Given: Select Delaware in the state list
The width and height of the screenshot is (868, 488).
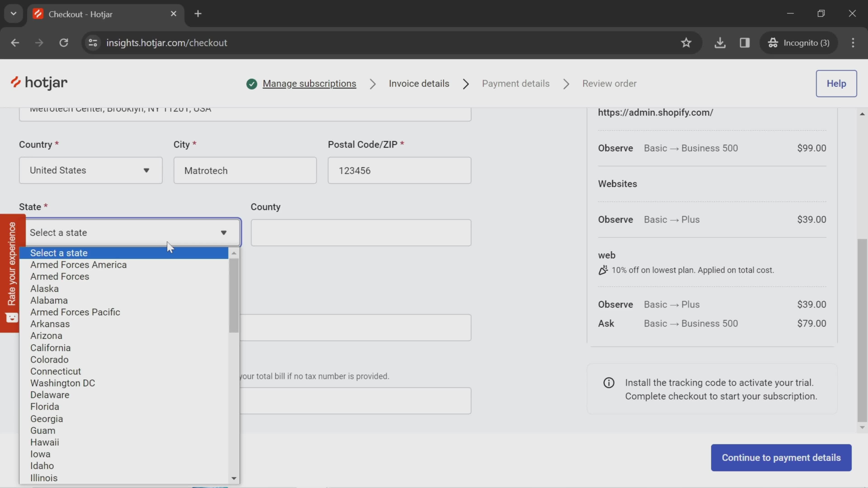Looking at the screenshot, I should click(x=124, y=395).
